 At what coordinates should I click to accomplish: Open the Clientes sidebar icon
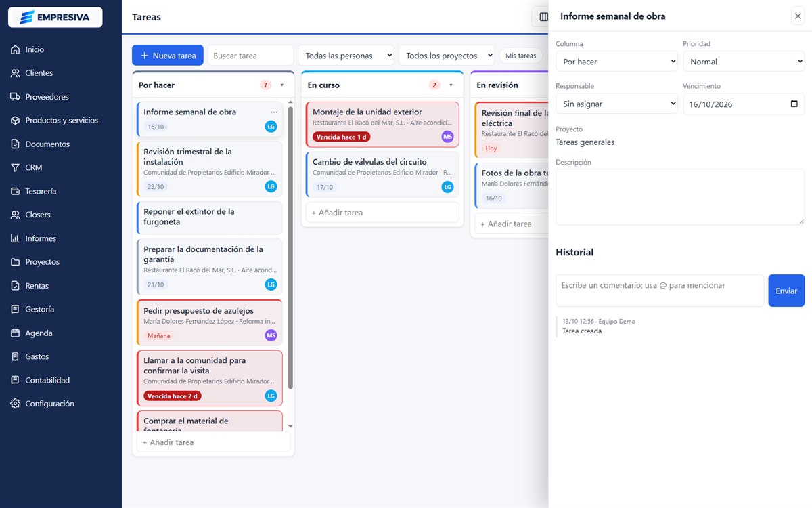(x=15, y=73)
